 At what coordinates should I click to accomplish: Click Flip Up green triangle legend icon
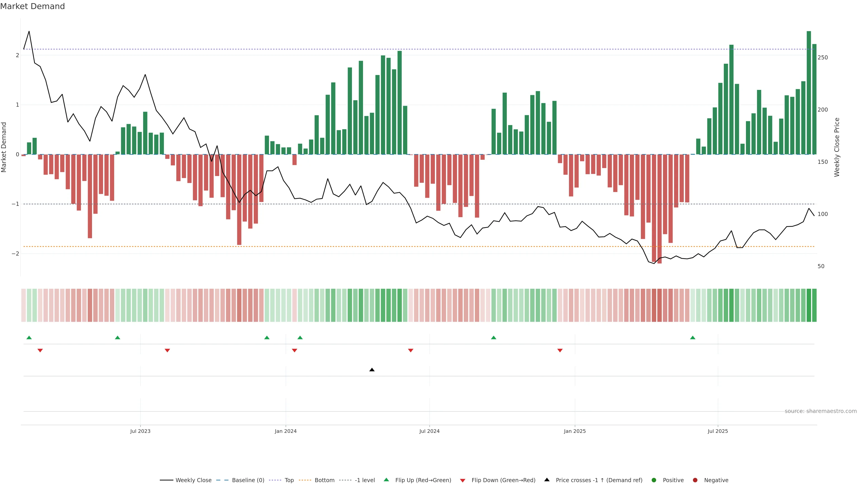pos(387,480)
